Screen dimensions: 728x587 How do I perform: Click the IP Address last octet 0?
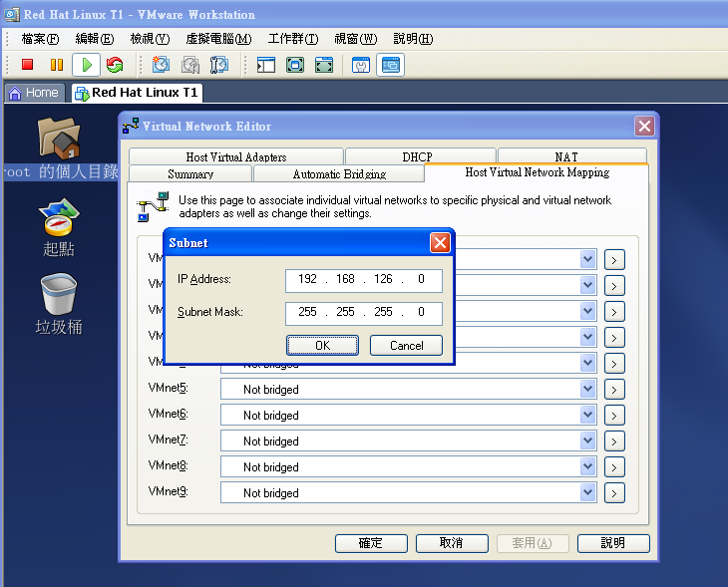click(x=421, y=279)
